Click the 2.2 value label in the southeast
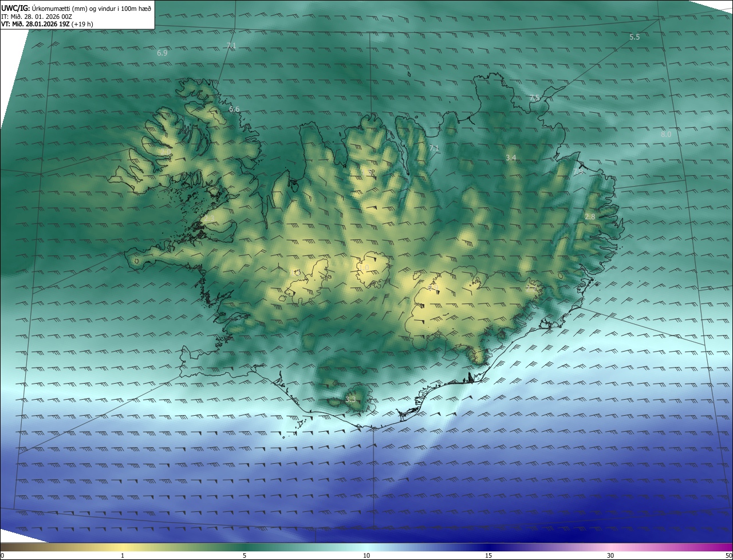 pos(531,288)
